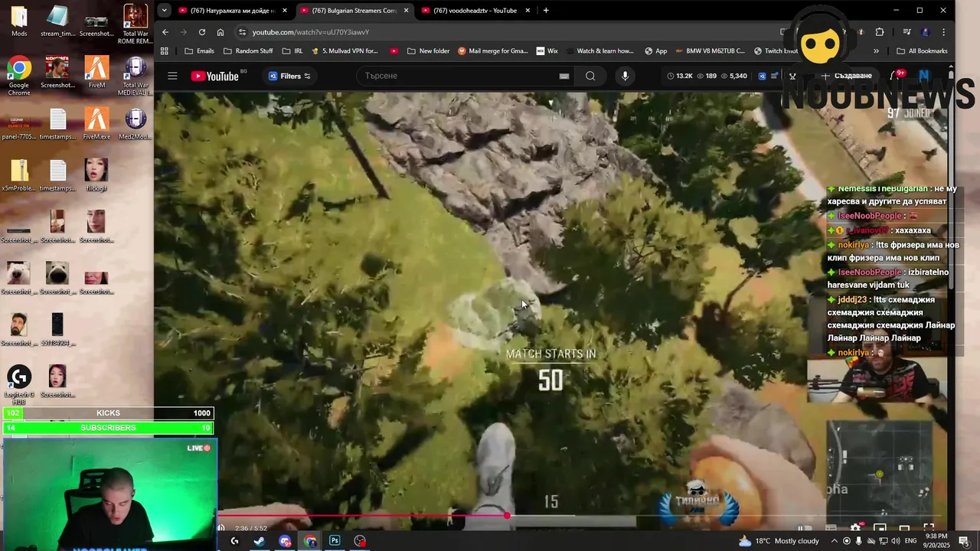Reload the current YouTube page
This screenshot has width=980, height=551.
click(202, 32)
